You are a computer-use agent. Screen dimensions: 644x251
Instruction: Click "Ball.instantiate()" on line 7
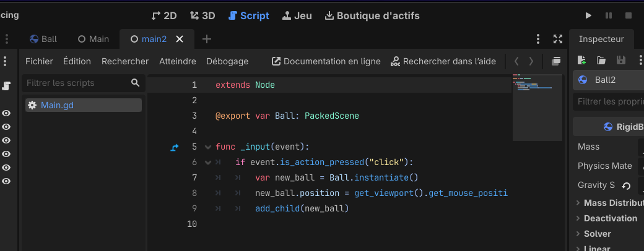coord(373,177)
